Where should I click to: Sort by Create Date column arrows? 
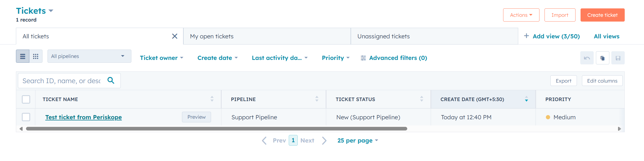526,99
